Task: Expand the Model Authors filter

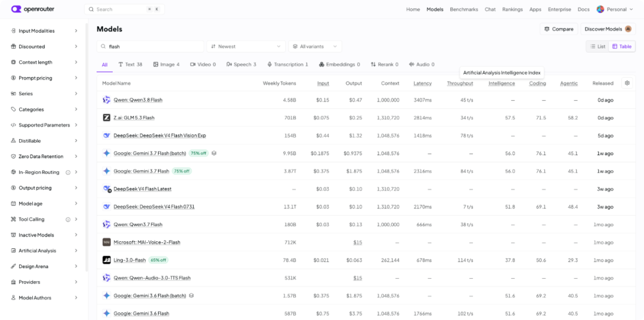Action: [x=44, y=298]
